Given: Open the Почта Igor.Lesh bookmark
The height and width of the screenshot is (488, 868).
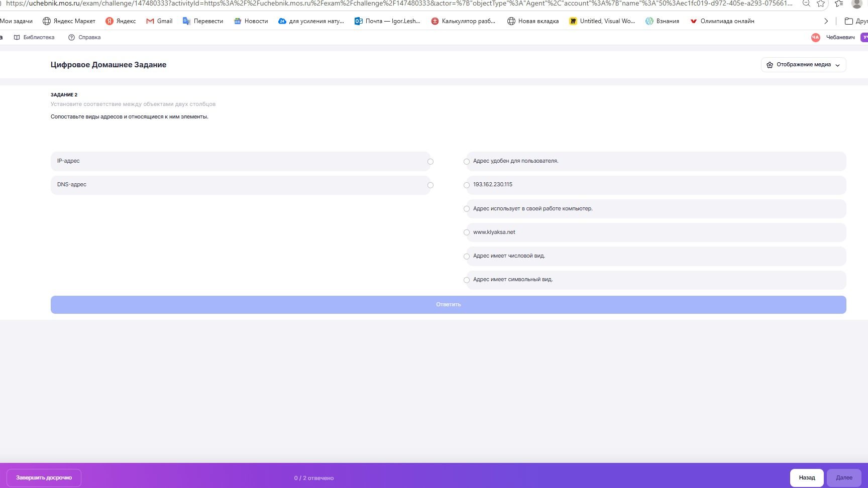Looking at the screenshot, I should point(387,21).
